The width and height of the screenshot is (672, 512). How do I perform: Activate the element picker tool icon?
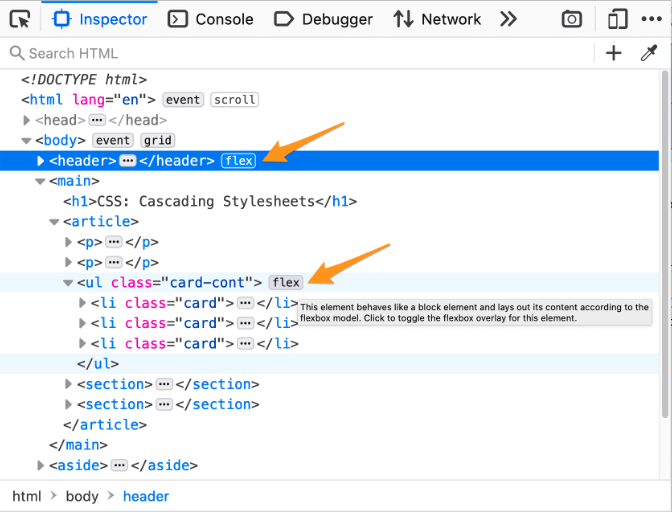(19, 19)
